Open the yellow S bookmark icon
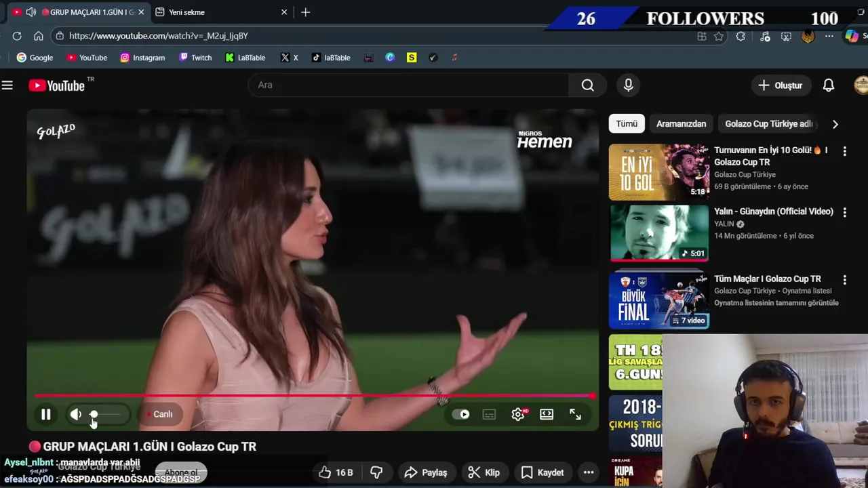 (x=412, y=58)
